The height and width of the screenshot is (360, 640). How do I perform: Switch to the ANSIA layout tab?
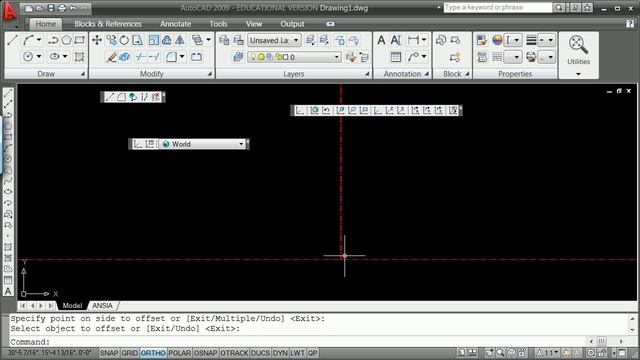pyautogui.click(x=102, y=305)
